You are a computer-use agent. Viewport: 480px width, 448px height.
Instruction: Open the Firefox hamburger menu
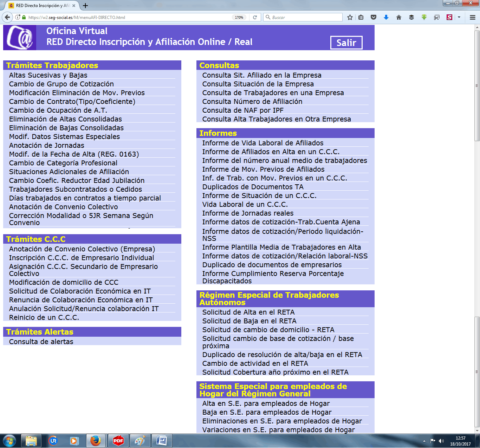coord(473,17)
